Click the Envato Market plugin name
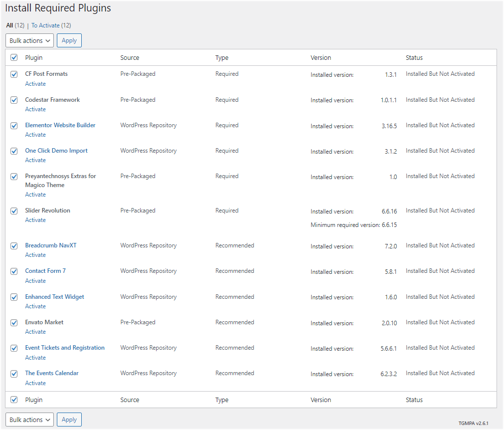The height and width of the screenshot is (430, 504). pyautogui.click(x=44, y=322)
